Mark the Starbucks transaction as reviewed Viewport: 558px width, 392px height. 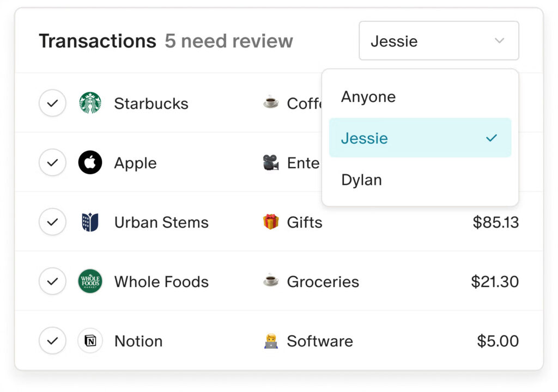[x=52, y=103]
